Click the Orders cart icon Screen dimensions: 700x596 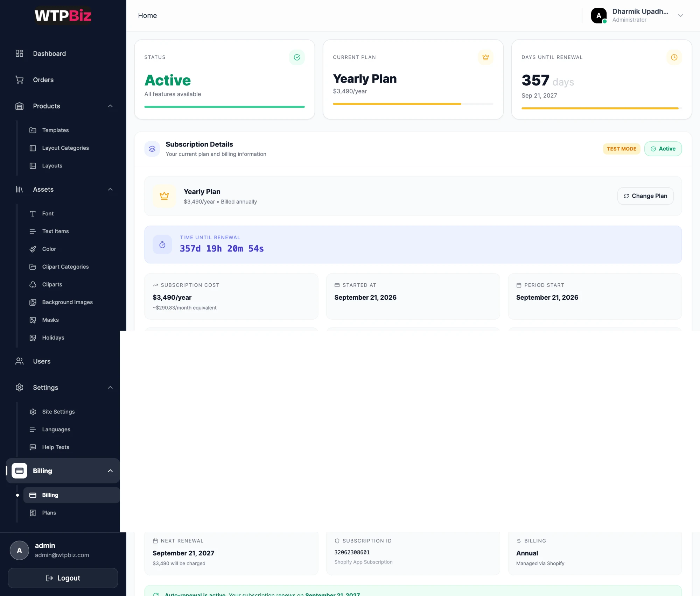20,80
